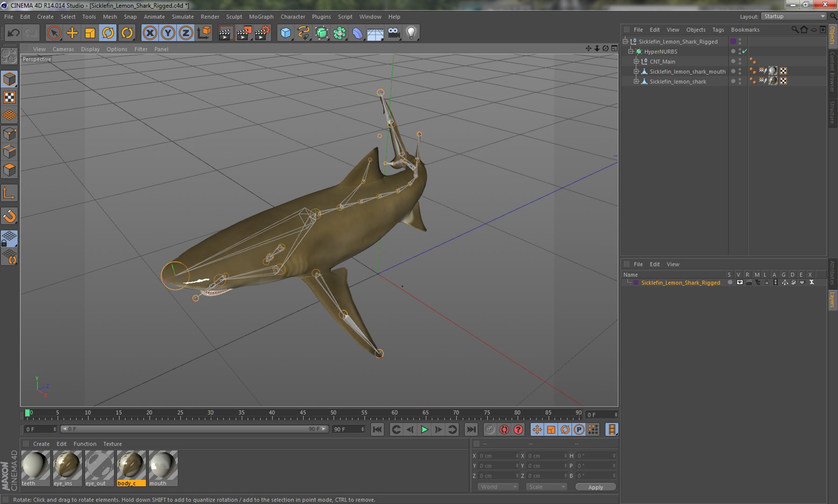Toggle Enable Snap magnet
This screenshot has width=838, height=504.
9,216
